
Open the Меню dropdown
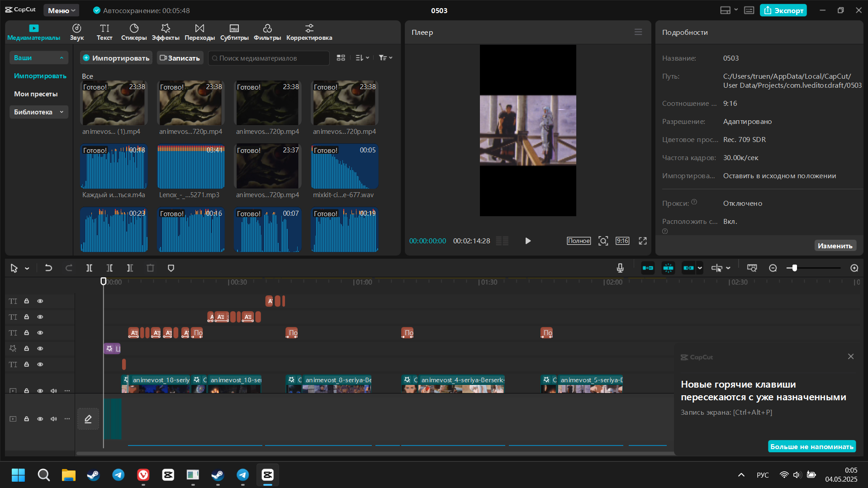click(62, 10)
